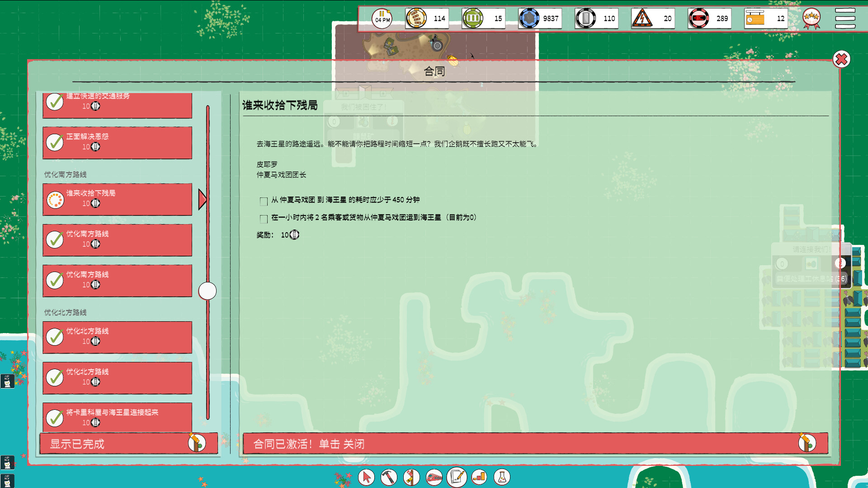Open the contracts paper-and-pencil icon

457,477
